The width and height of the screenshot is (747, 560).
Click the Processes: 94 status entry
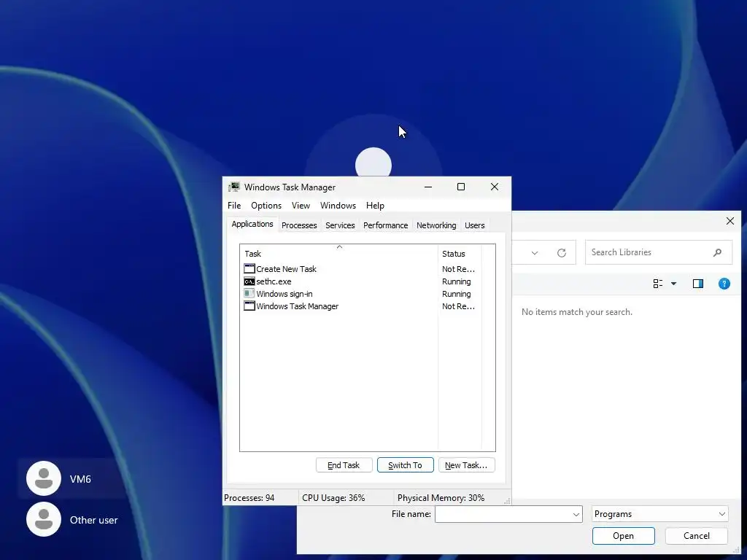coord(249,498)
